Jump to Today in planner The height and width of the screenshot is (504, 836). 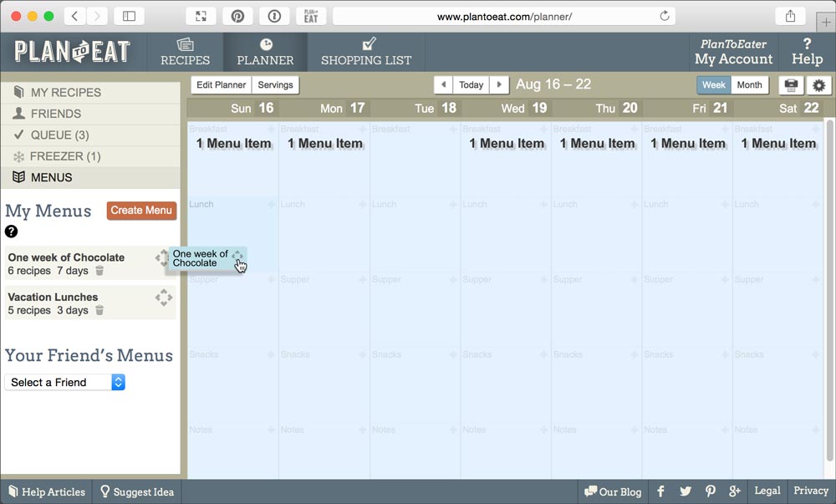point(471,84)
